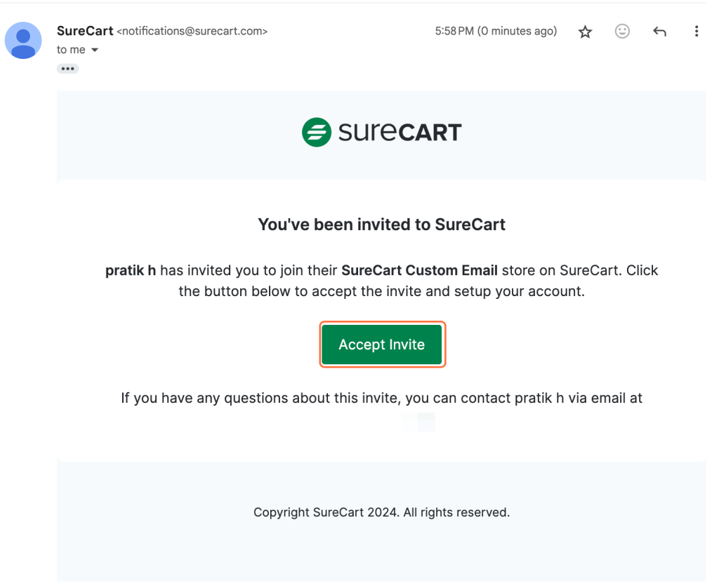Show trimmed content via the ellipsis button

tap(68, 69)
